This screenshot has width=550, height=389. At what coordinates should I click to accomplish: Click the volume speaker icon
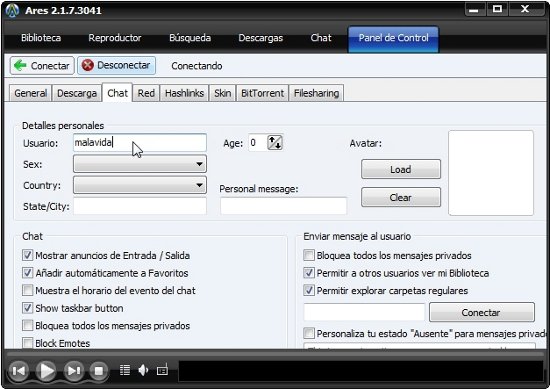pos(143,370)
